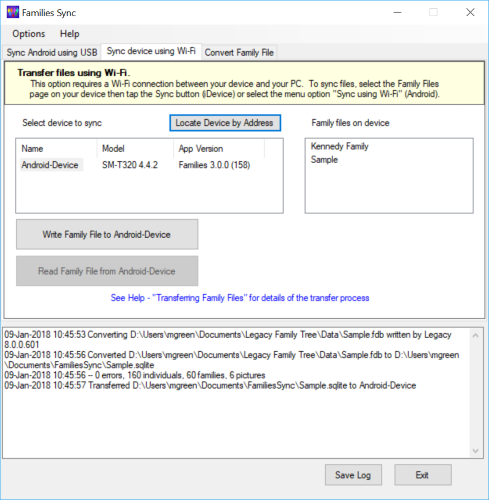Select the Sample family file
This screenshot has width=489, height=500.
coord(324,160)
